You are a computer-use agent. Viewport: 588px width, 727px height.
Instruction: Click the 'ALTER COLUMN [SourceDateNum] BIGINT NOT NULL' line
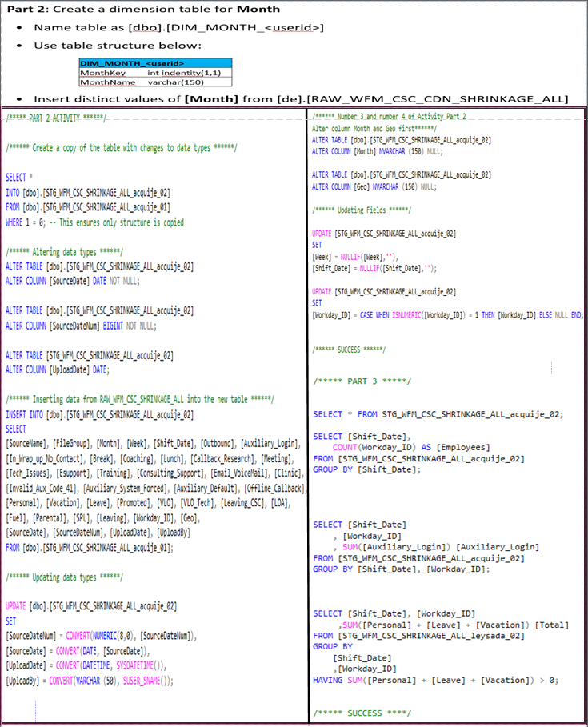click(x=82, y=326)
